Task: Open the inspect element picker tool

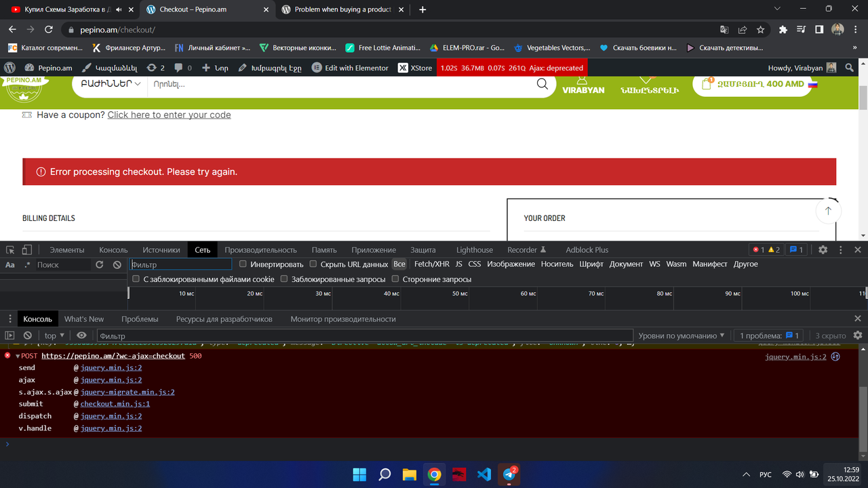Action: click(10, 249)
